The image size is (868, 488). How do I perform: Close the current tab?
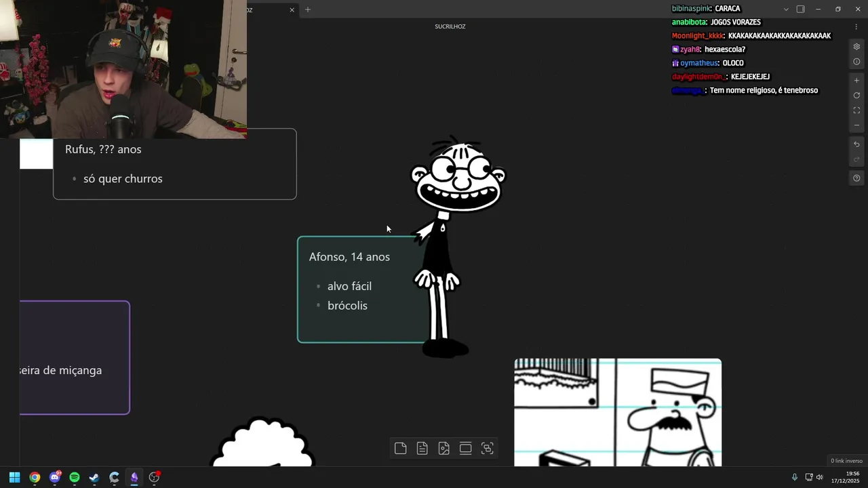(292, 9)
